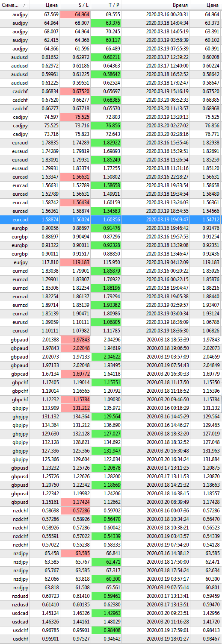This screenshot has width=222, height=644.
Task: Click the Цена header right of Время
Action: [212, 5]
